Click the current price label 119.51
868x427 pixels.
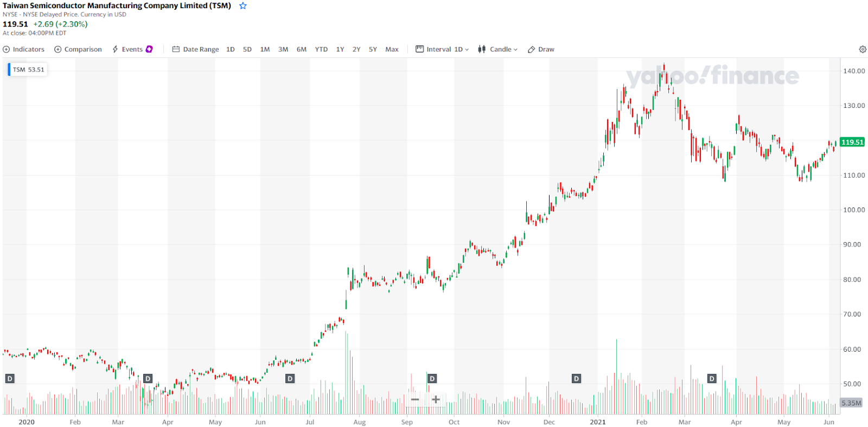point(852,142)
